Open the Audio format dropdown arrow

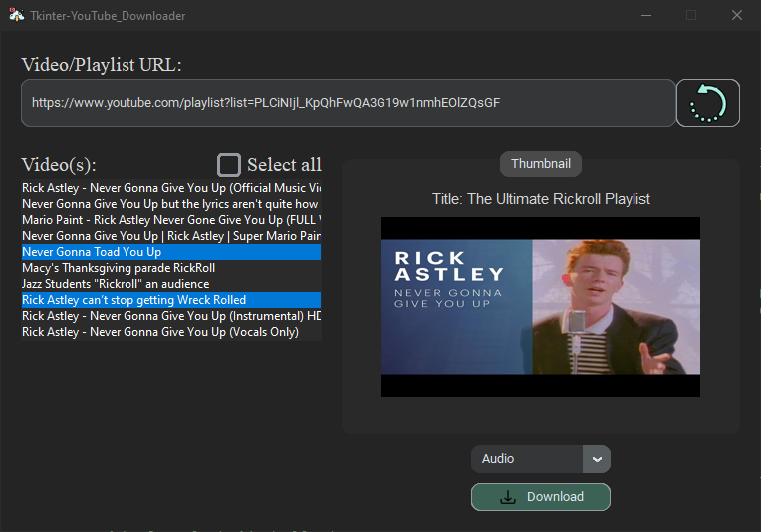597,459
